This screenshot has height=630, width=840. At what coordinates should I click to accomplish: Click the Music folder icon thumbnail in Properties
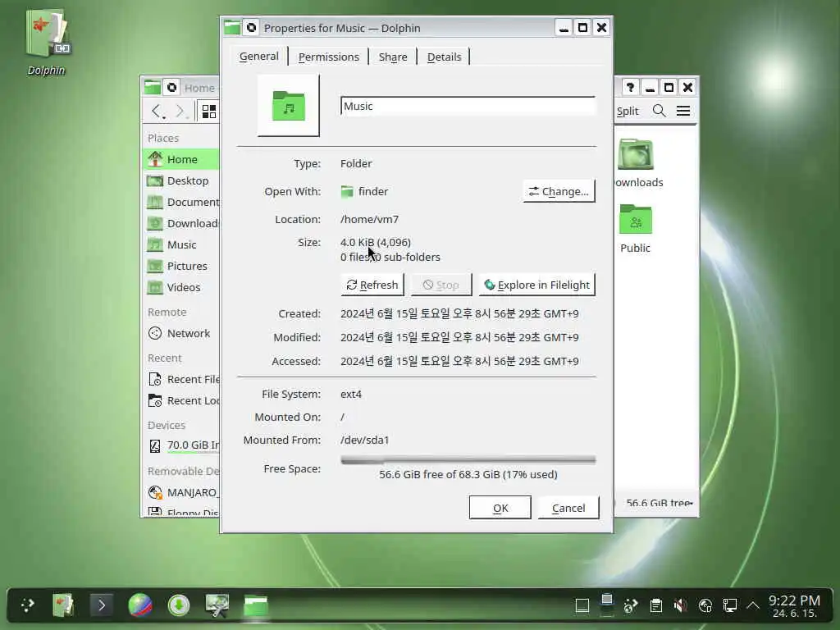click(x=288, y=106)
